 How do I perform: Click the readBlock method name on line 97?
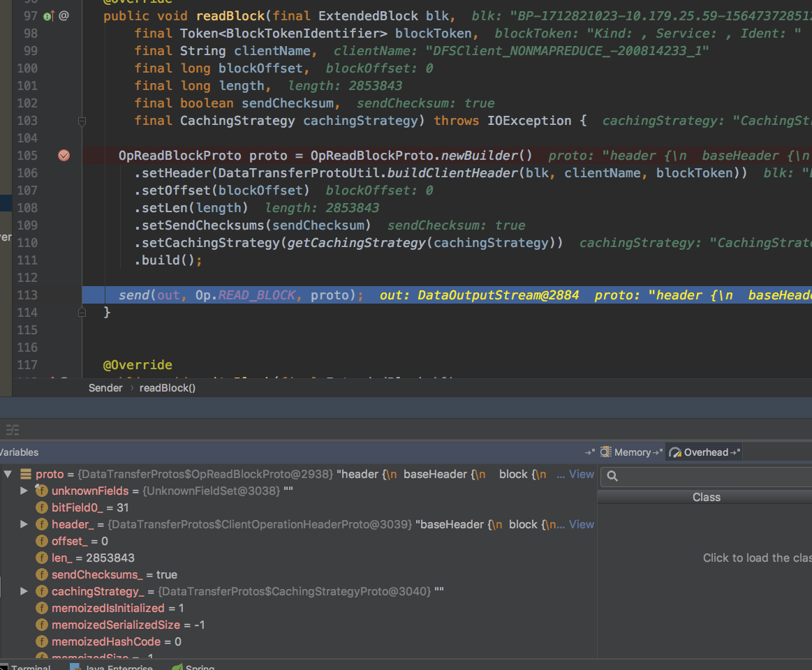click(x=230, y=16)
